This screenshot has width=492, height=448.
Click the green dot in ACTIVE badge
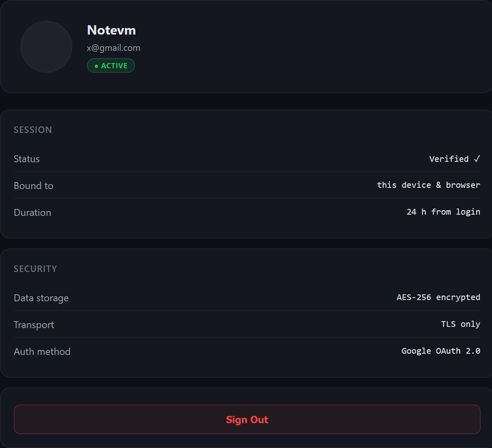point(96,66)
